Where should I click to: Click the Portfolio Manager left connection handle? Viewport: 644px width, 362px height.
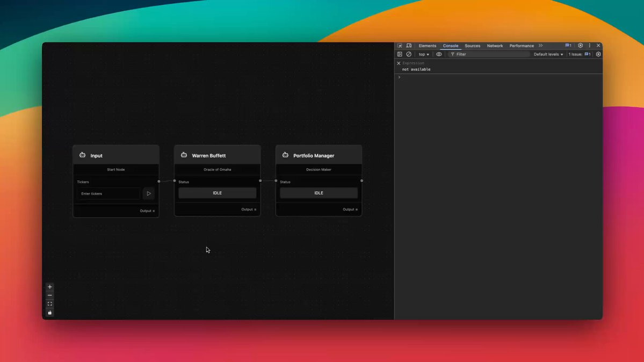pos(276,181)
